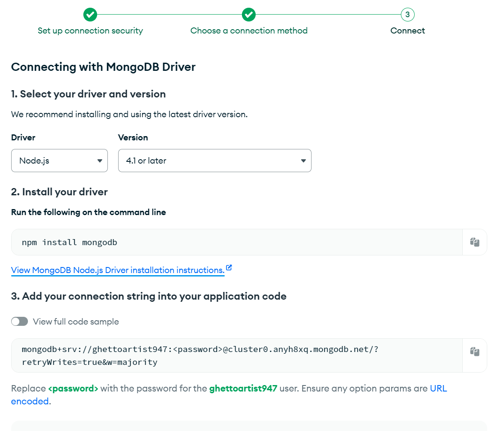Open the Node.js driver dropdown
The width and height of the screenshot is (504, 431).
point(59,161)
